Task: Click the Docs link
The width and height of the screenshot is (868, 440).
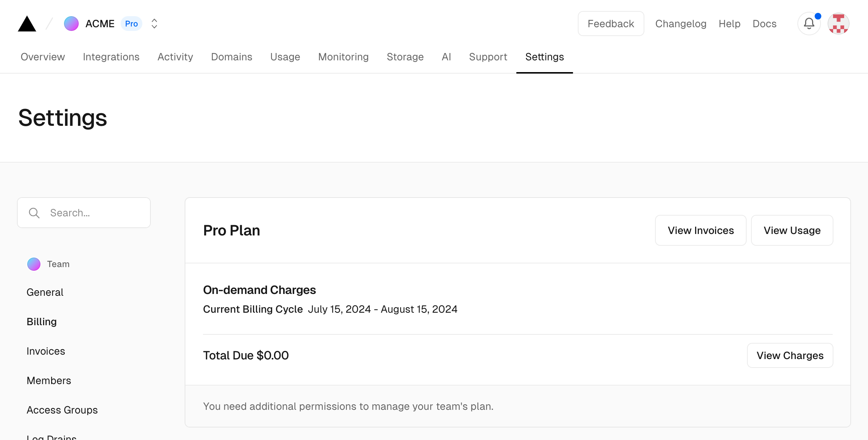Action: click(x=764, y=24)
